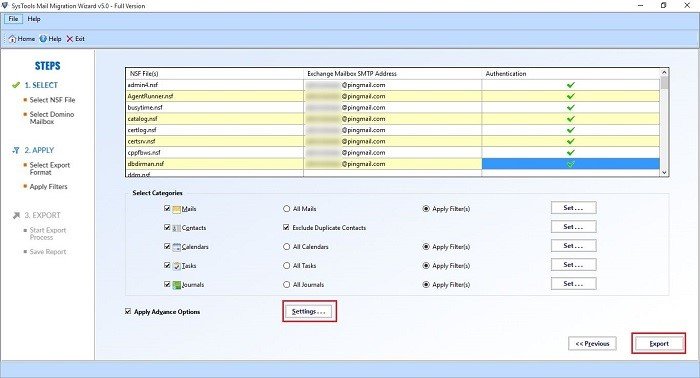
Task: Click the SysTools app icon in title bar
Action: 5,5
